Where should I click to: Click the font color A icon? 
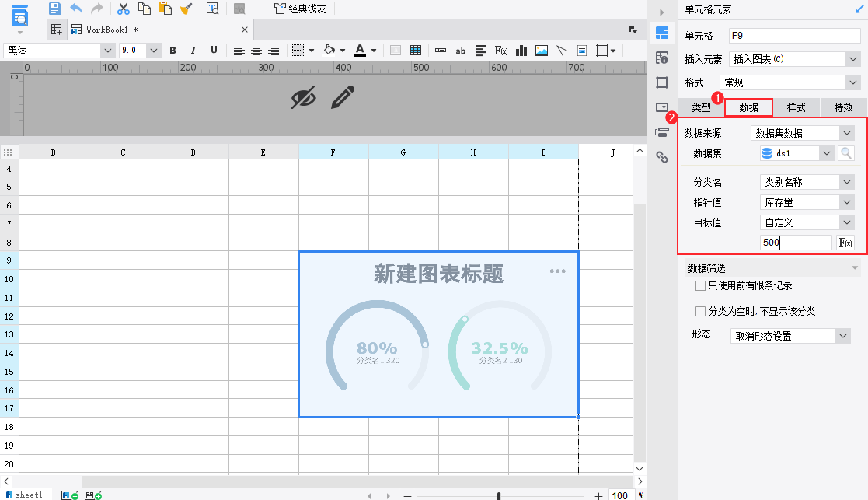click(360, 51)
